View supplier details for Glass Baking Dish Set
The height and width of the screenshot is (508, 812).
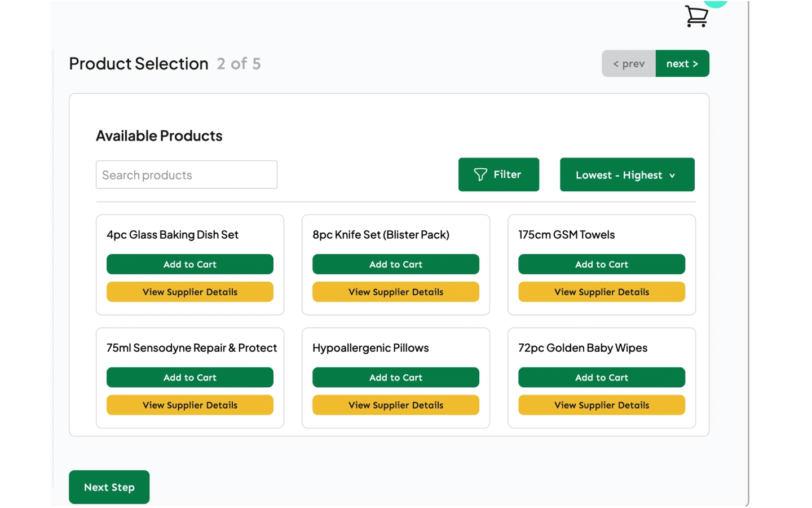pos(190,292)
